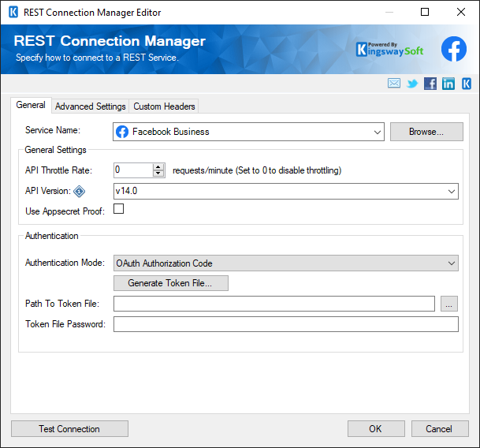
Task: Click the Browse... button
Action: click(x=426, y=132)
